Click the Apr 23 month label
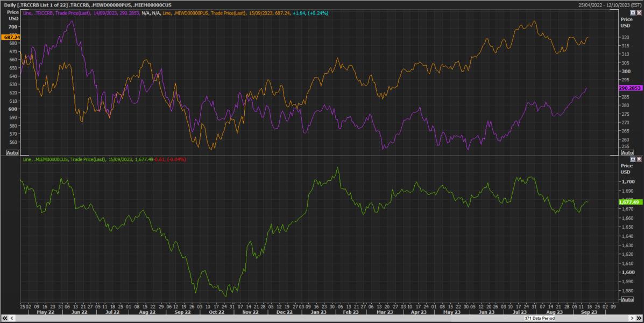Viewport: 644px width, 323px height. pyautogui.click(x=419, y=312)
